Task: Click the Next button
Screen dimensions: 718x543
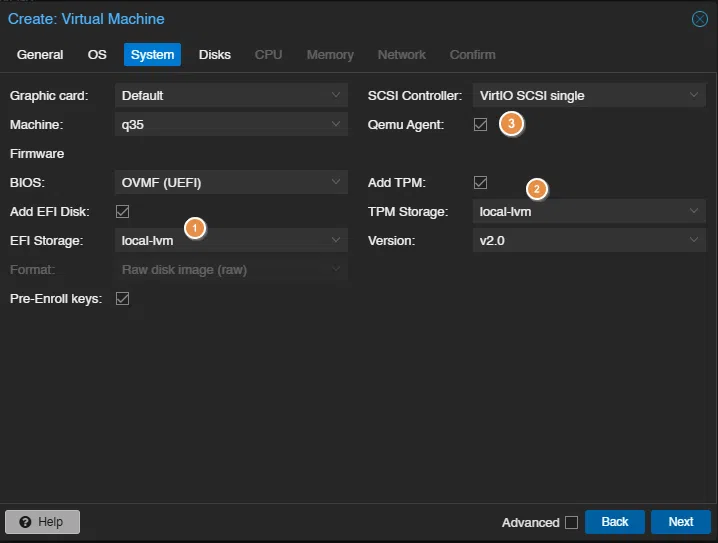Action: 680,522
